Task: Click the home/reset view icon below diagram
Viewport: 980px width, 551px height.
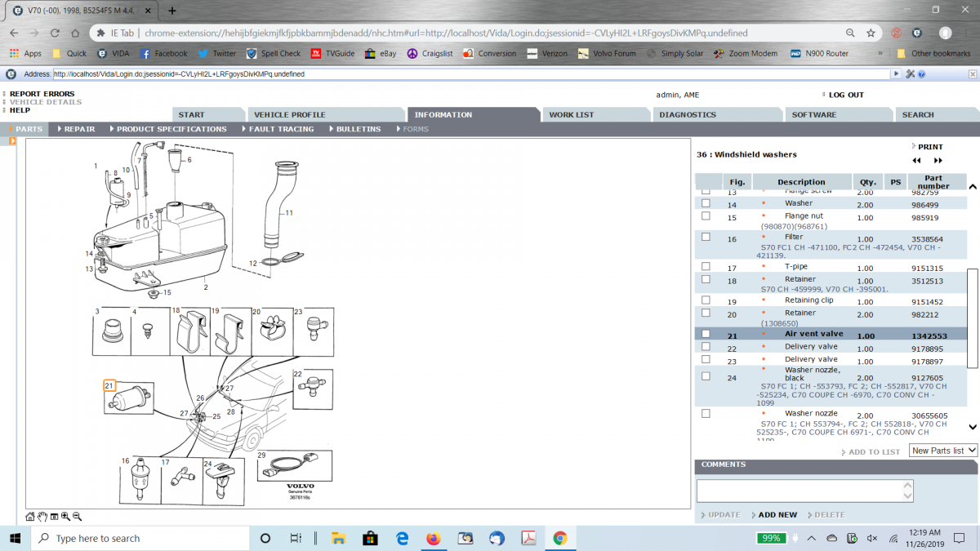Action: tap(30, 517)
